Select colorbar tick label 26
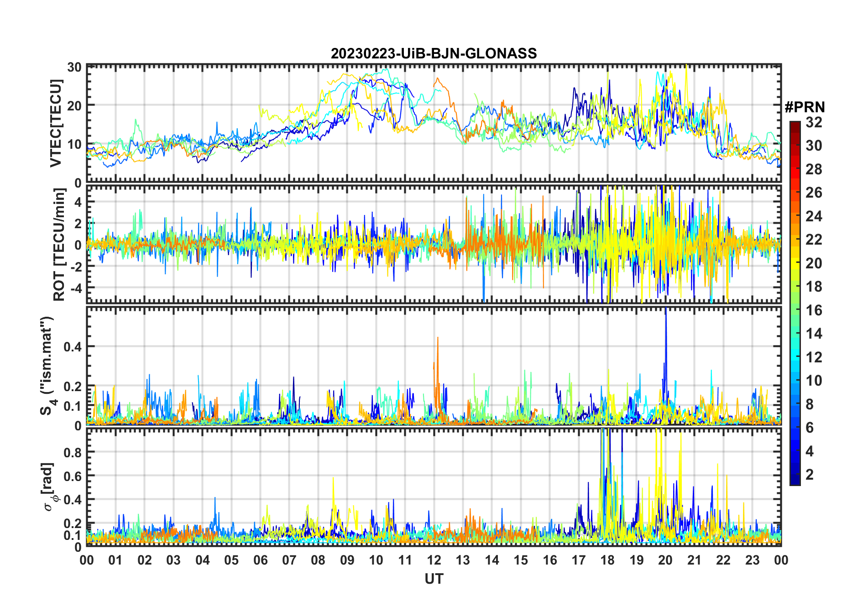 point(814,193)
